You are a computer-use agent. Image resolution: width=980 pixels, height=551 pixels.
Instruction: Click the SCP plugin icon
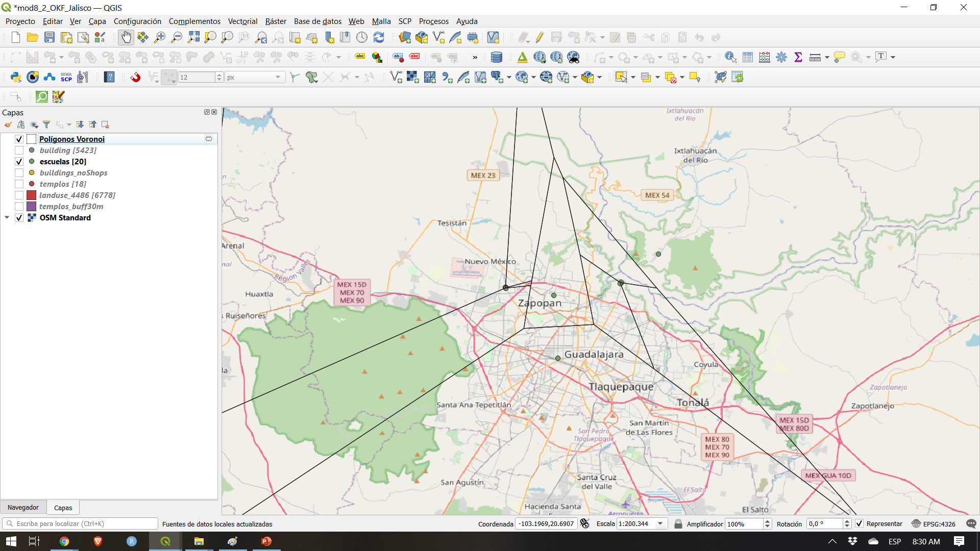pyautogui.click(x=66, y=77)
